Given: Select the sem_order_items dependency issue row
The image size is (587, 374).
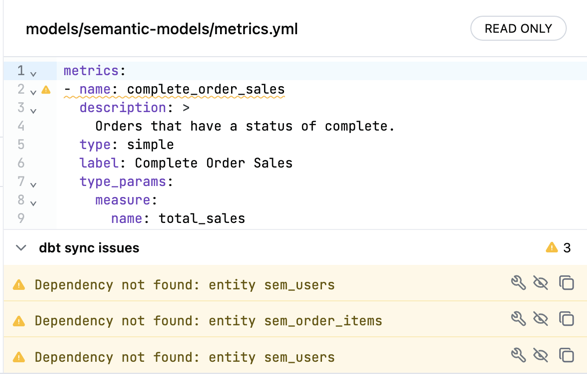Looking at the screenshot, I should [x=295, y=319].
